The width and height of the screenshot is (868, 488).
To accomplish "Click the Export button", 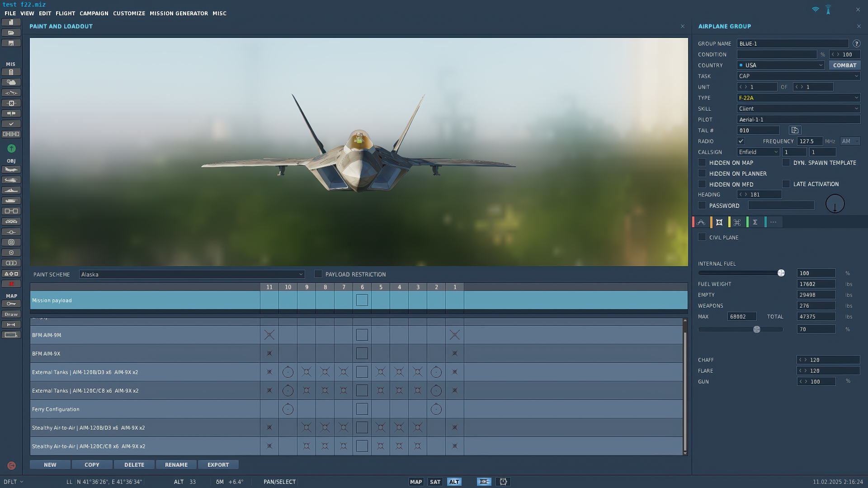I will [218, 465].
